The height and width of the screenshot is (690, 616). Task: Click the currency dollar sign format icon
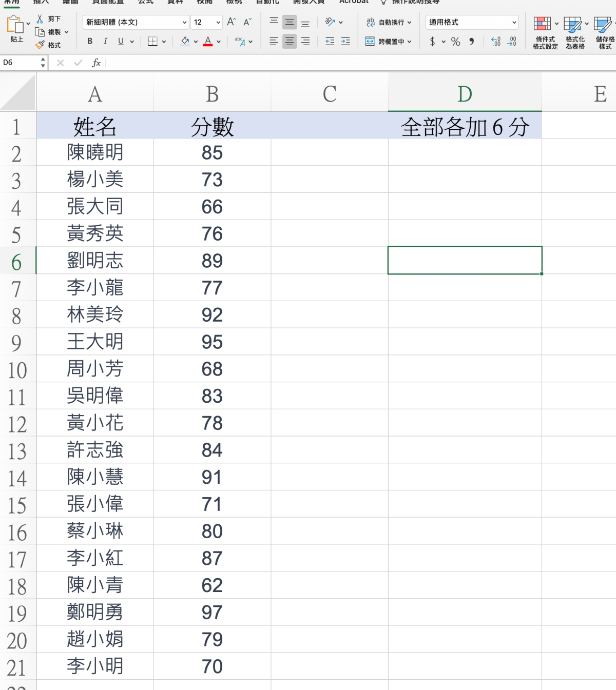tap(433, 41)
